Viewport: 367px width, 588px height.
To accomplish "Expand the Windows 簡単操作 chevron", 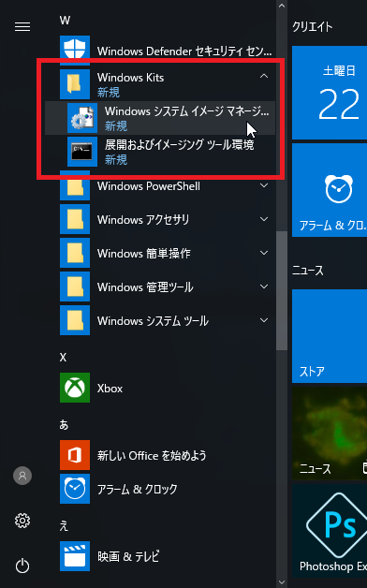I will pyautogui.click(x=264, y=253).
